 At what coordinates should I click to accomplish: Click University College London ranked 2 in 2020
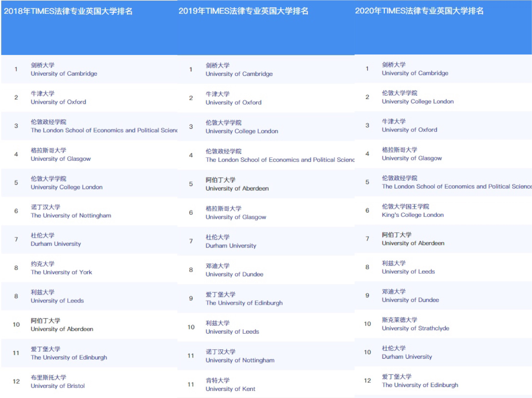417,101
